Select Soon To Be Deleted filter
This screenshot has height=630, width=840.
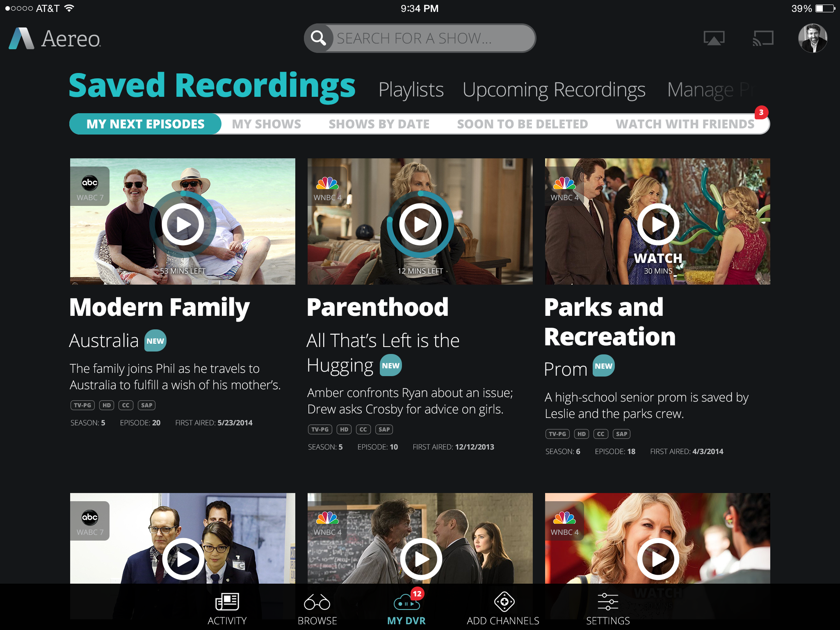click(523, 124)
